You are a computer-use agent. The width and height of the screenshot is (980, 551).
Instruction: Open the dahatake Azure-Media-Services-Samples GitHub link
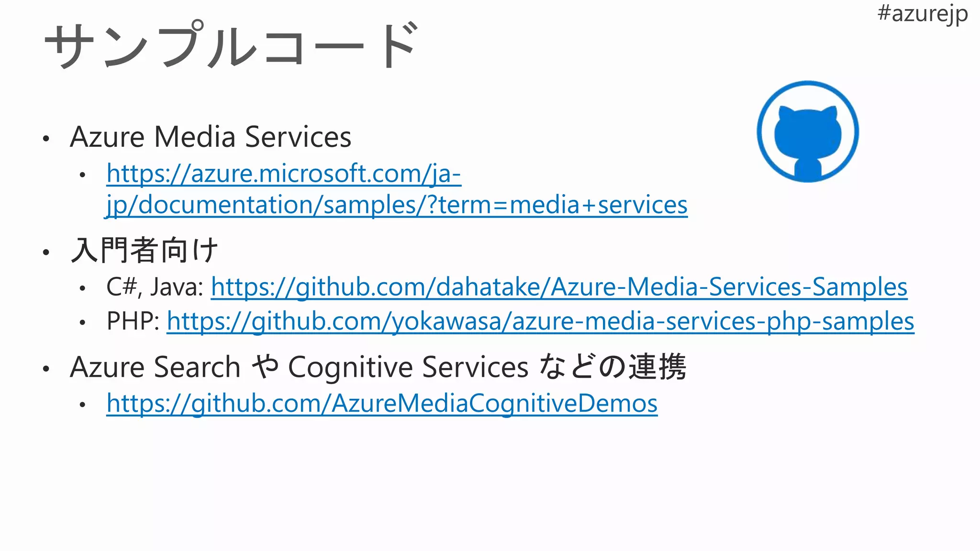[x=558, y=287]
